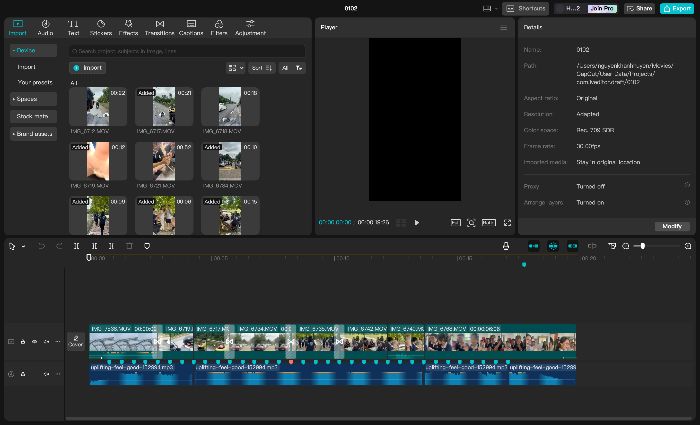Image resolution: width=700 pixels, height=425 pixels.
Task: Switch to the Text tab
Action: point(73,27)
